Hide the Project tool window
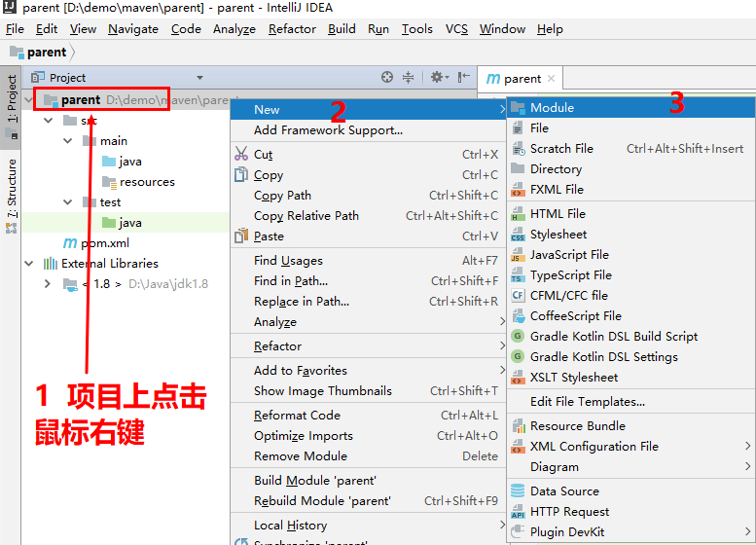The width and height of the screenshot is (756, 545). [x=463, y=77]
